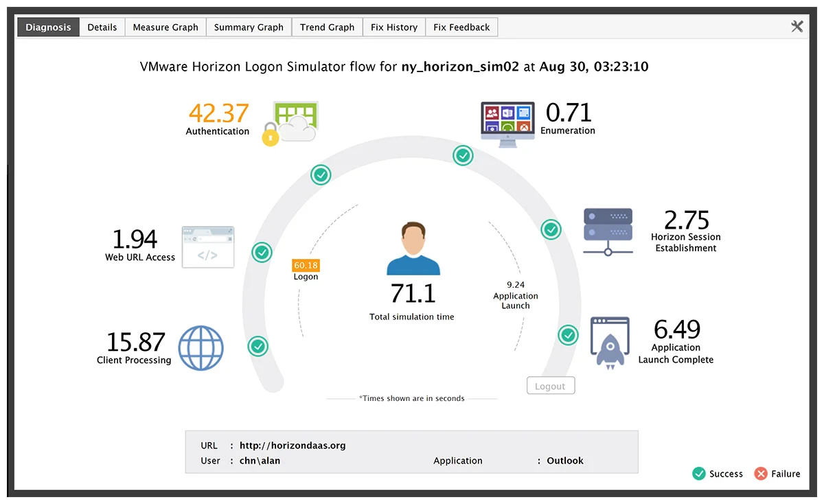Click the Web URL Access browser icon

click(x=207, y=247)
